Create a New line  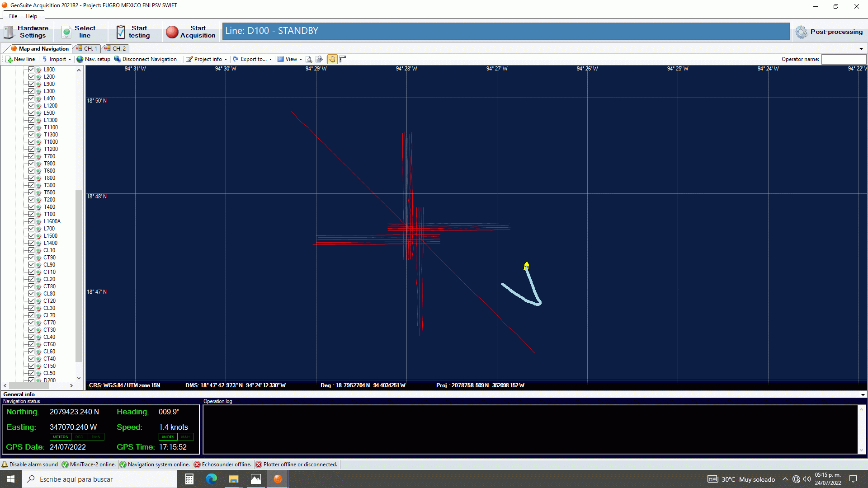(20, 59)
